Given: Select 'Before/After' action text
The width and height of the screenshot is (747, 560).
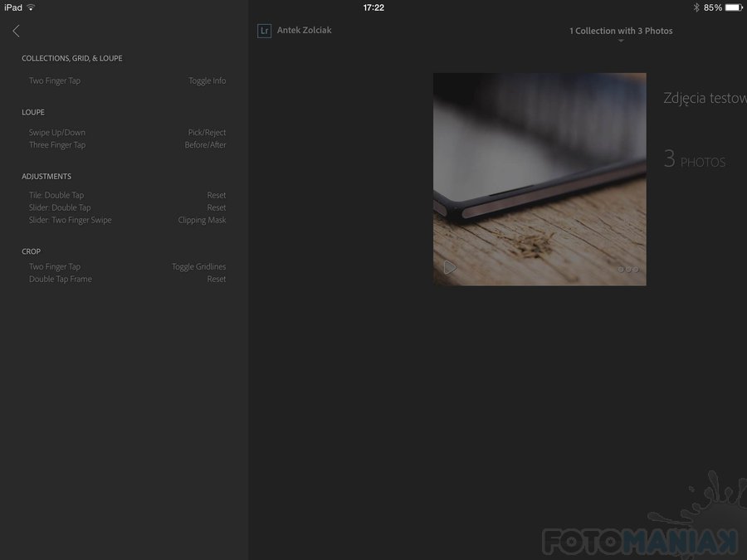Looking at the screenshot, I should pos(205,144).
